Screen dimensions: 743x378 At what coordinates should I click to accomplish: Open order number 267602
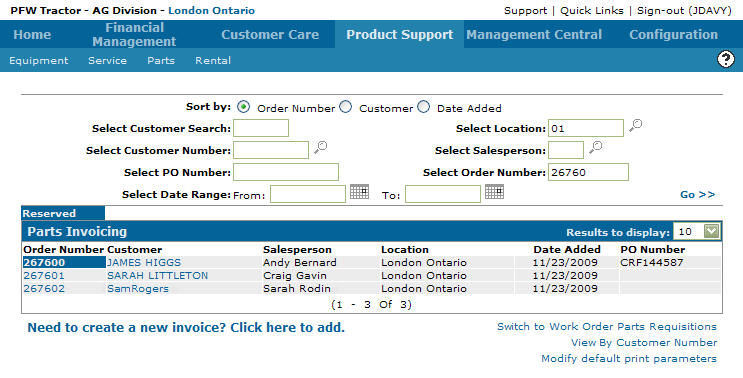point(44,288)
